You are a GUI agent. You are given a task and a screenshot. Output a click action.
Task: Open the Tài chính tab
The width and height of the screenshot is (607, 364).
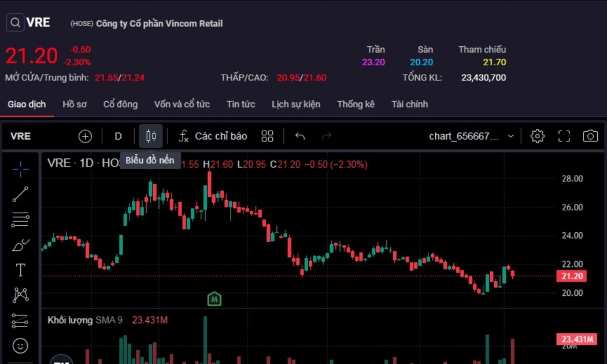(x=409, y=105)
